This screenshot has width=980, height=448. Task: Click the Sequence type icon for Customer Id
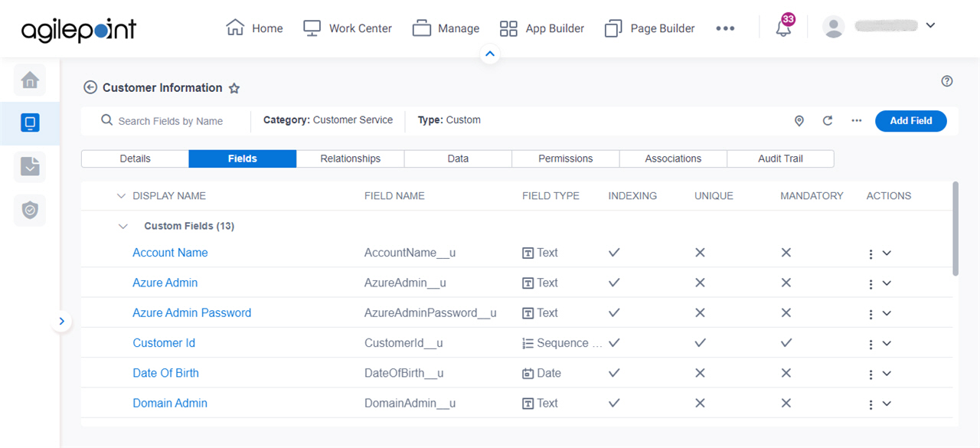tap(528, 344)
